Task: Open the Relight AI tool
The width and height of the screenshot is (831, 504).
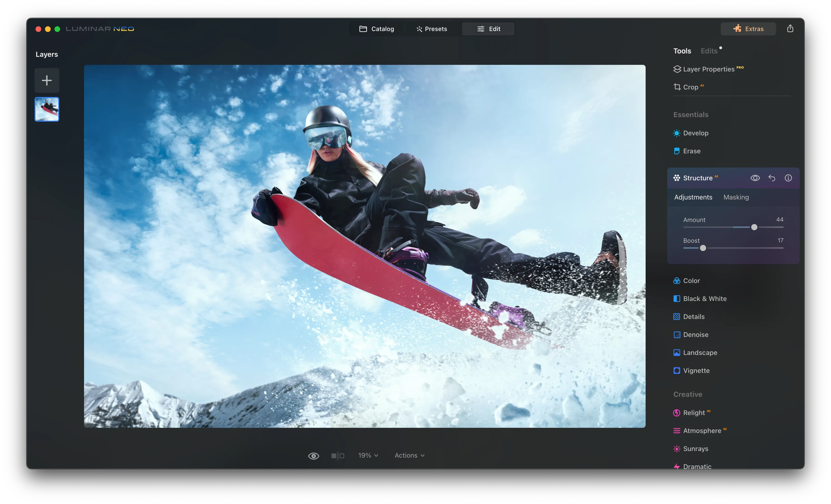Action: pyautogui.click(x=693, y=413)
